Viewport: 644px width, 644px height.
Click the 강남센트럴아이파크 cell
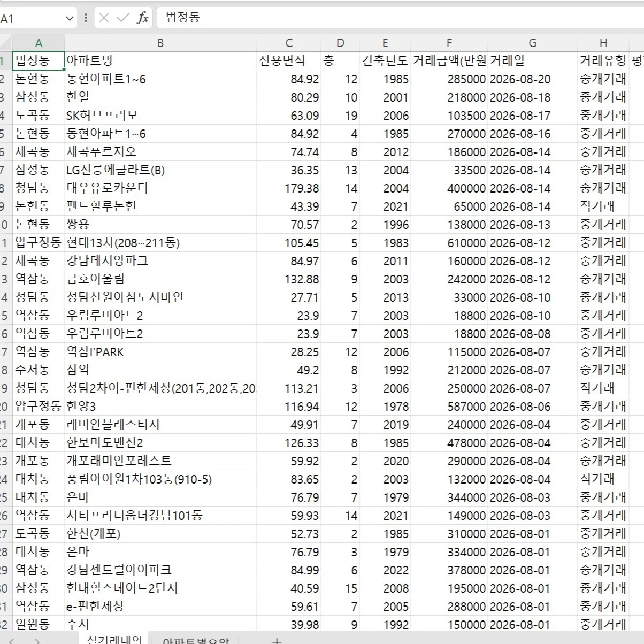tap(160, 570)
